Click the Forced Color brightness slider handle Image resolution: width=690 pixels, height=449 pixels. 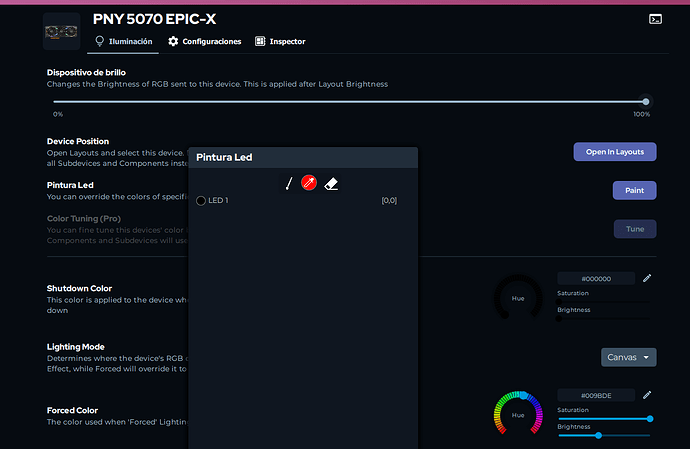point(598,435)
